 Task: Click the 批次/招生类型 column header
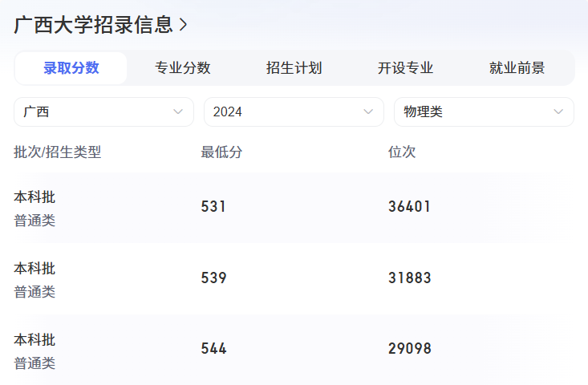(x=58, y=152)
